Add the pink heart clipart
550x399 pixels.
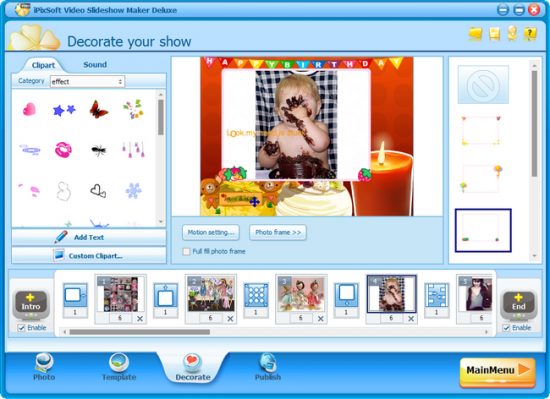29,109
